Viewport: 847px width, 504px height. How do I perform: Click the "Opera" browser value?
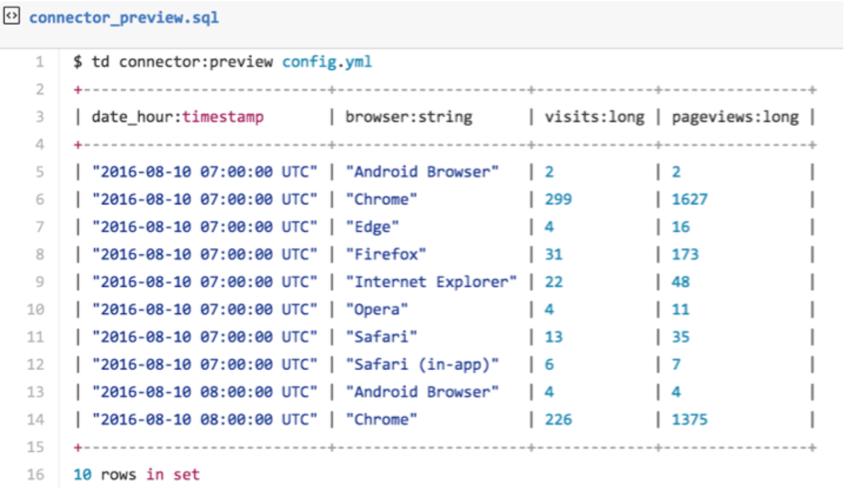pyautogui.click(x=377, y=310)
